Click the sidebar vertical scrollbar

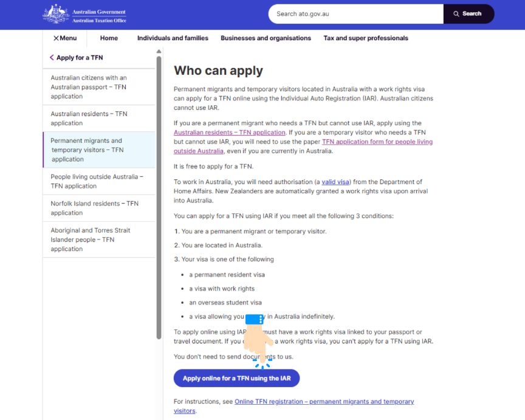[x=159, y=195]
